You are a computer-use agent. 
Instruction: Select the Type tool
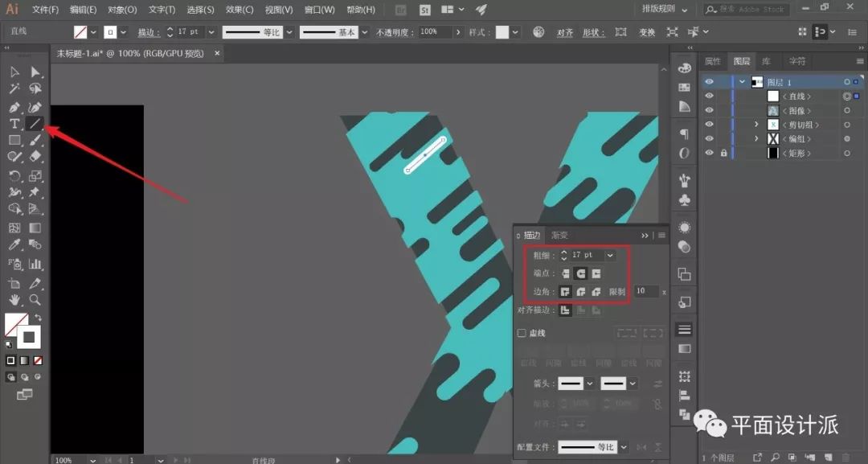point(14,124)
